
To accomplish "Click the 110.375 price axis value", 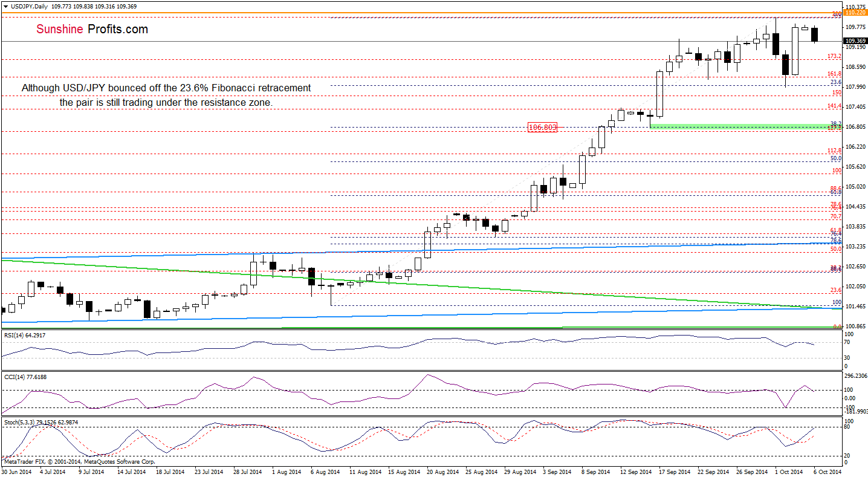I will coord(855,7).
